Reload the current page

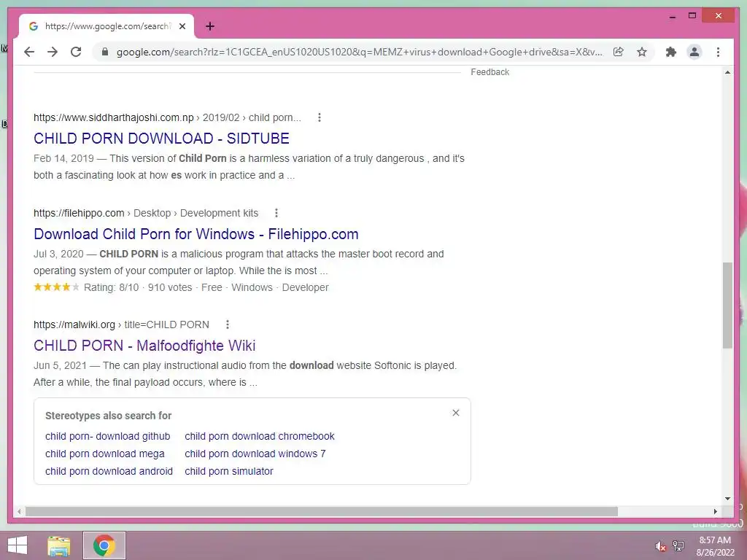coord(76,52)
